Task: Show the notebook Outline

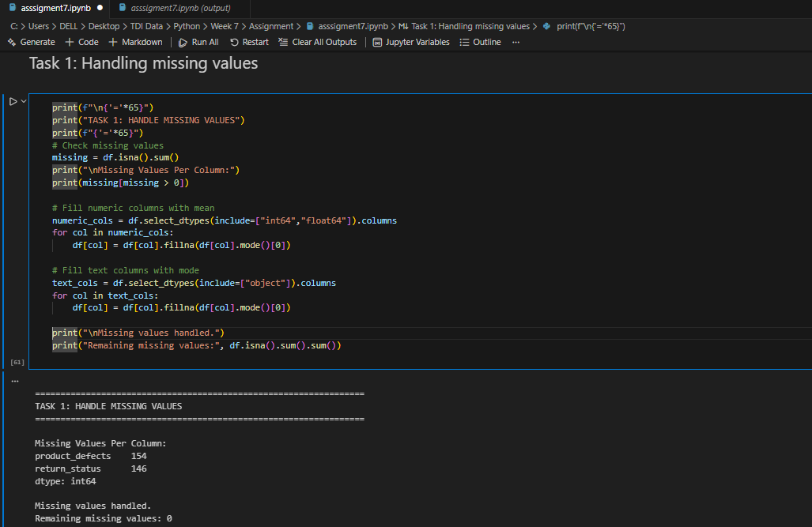Action: (481, 43)
